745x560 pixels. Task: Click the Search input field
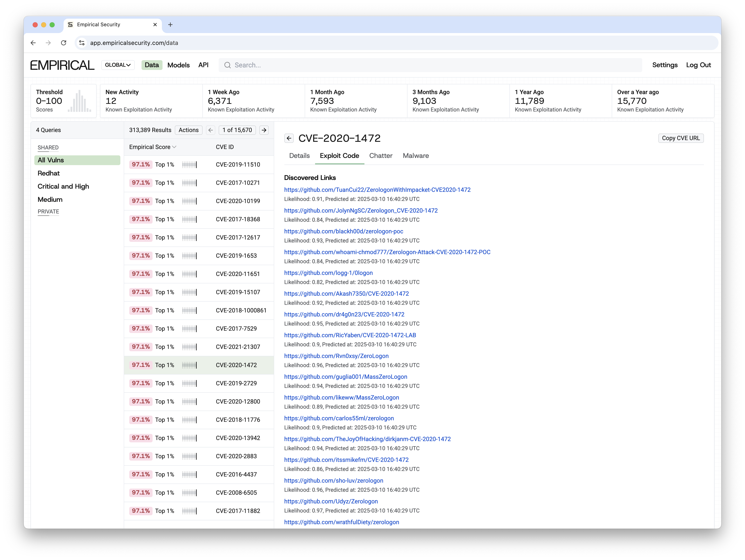(x=430, y=65)
